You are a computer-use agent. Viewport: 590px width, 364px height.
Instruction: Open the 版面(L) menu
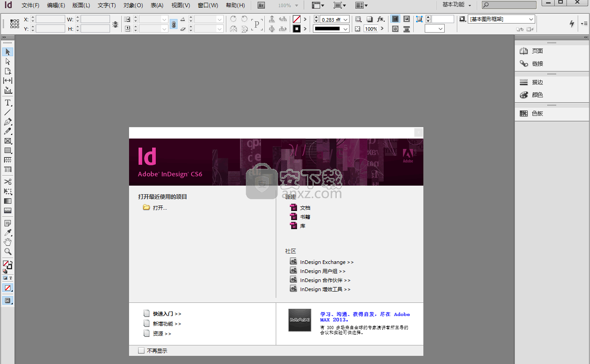[x=81, y=5]
